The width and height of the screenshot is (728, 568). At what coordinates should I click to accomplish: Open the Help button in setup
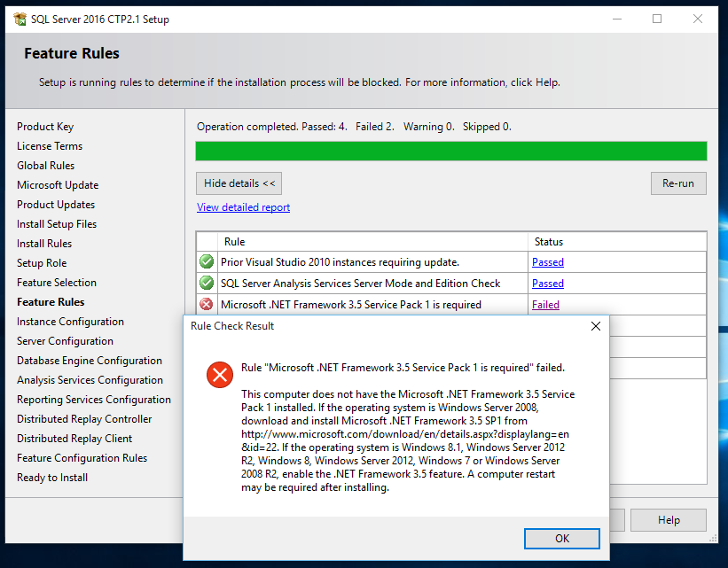pos(669,520)
